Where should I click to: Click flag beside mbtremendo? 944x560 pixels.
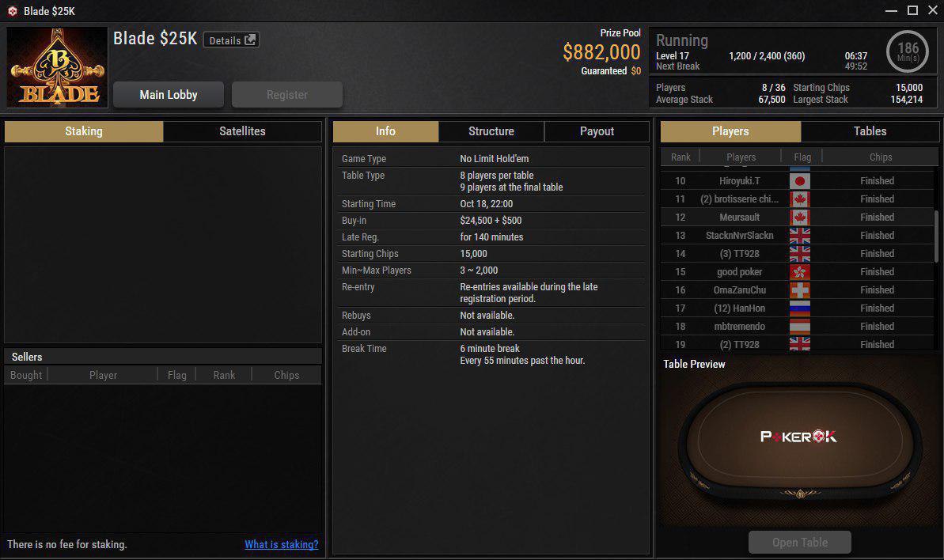(x=799, y=327)
